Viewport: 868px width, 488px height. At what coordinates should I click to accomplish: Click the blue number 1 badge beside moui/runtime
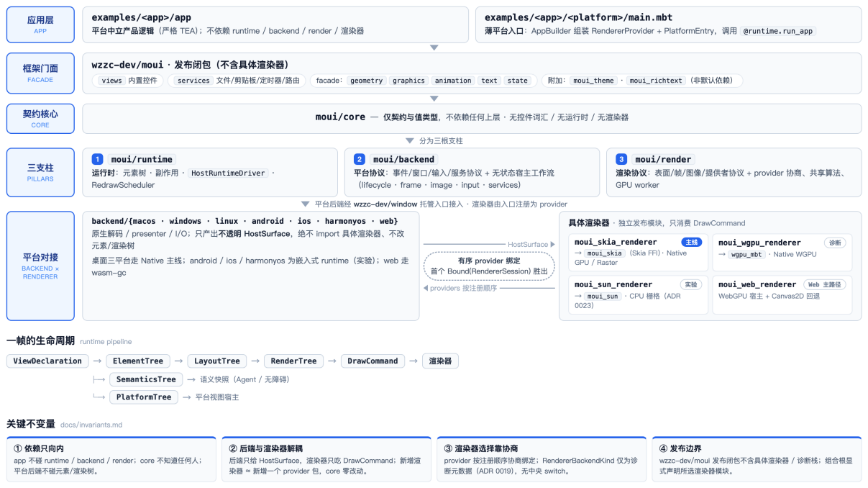[98, 159]
